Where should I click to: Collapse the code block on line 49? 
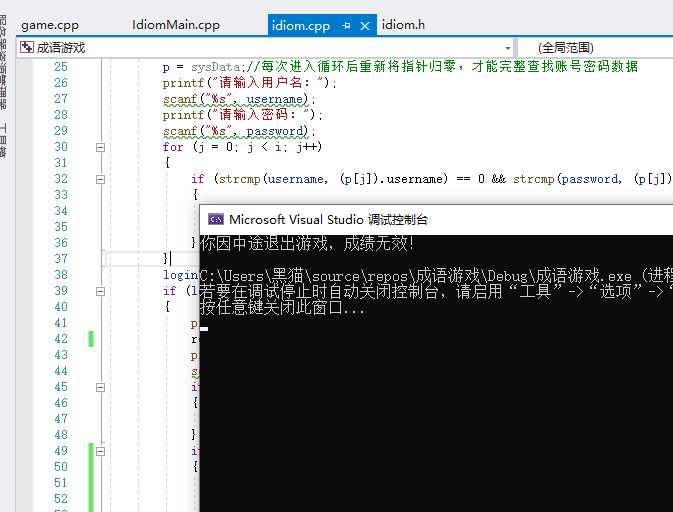point(100,451)
